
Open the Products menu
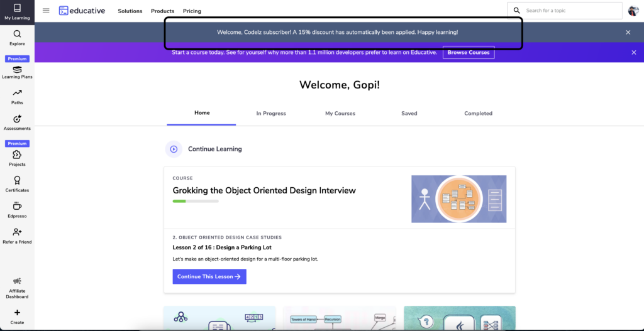(x=163, y=11)
